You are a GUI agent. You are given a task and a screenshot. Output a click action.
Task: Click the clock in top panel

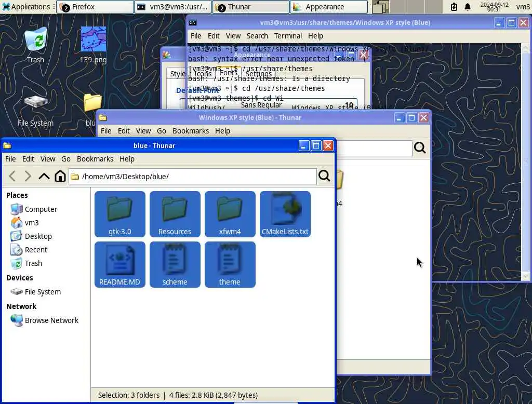click(x=495, y=7)
